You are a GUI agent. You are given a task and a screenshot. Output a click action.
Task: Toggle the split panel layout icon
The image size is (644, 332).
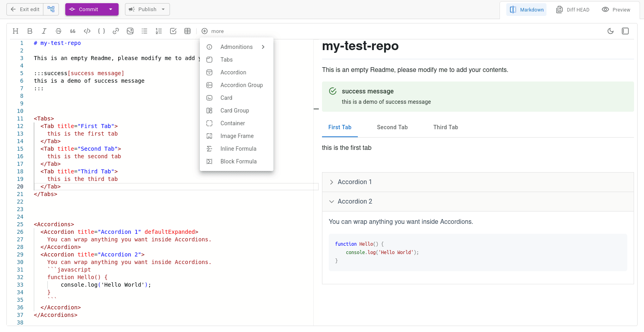(x=625, y=31)
